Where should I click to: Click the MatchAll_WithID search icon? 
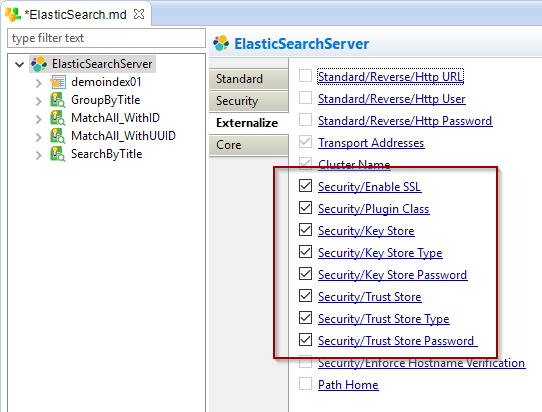tap(57, 118)
